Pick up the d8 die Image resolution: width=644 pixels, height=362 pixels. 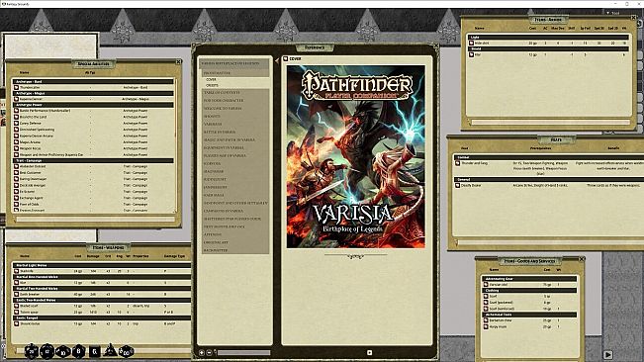click(x=78, y=351)
